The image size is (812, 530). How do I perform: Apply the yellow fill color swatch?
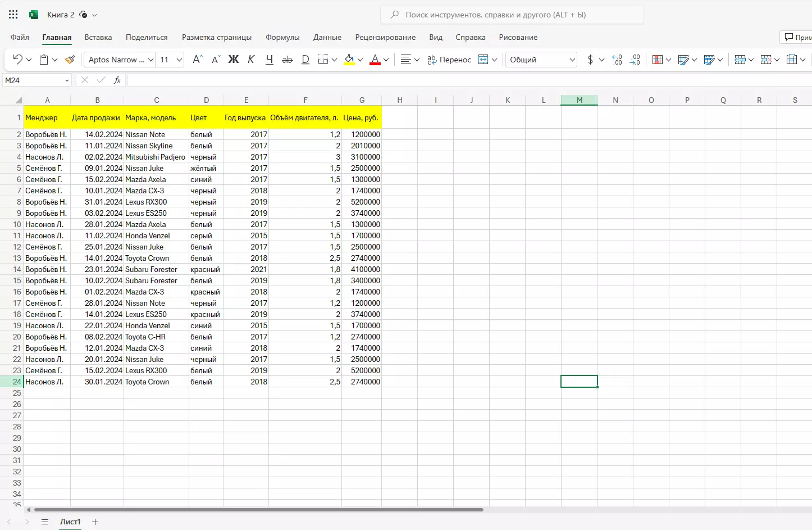tap(349, 60)
